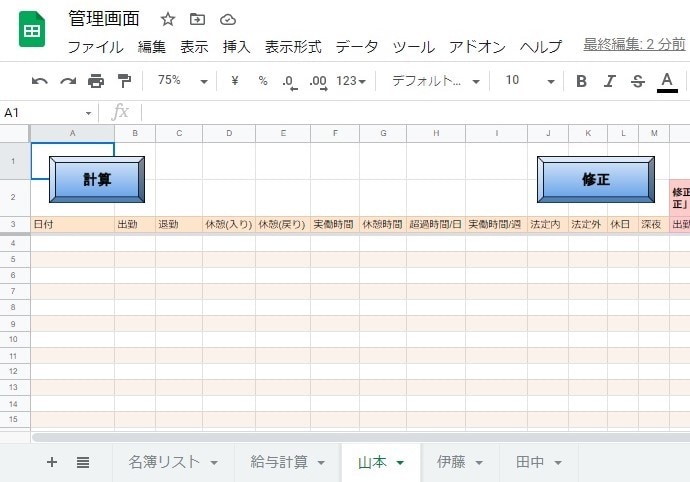This screenshot has height=482, width=690.
Task: Select the 出勤 header cell in column B
Action: pos(135,224)
